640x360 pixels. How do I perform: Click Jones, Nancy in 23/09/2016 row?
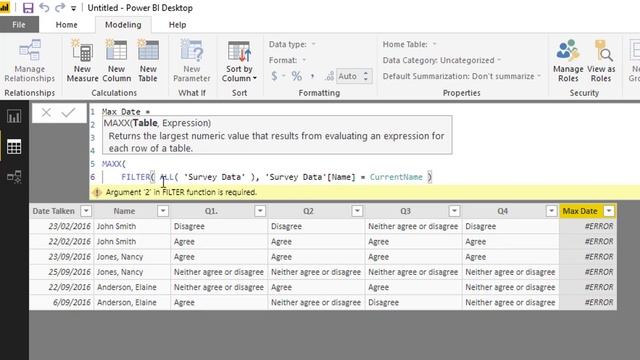click(x=132, y=257)
